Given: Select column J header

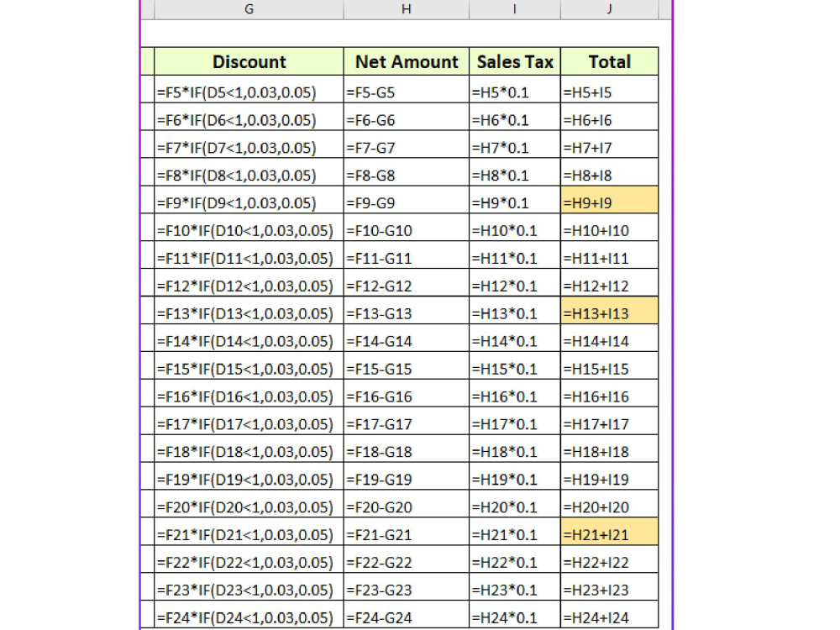Looking at the screenshot, I should point(609,9).
